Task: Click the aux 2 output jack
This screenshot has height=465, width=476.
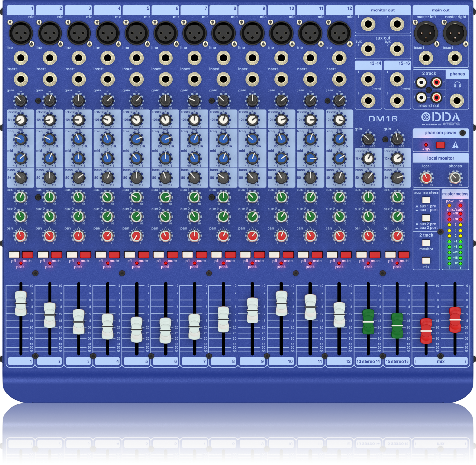Action: click(x=397, y=49)
